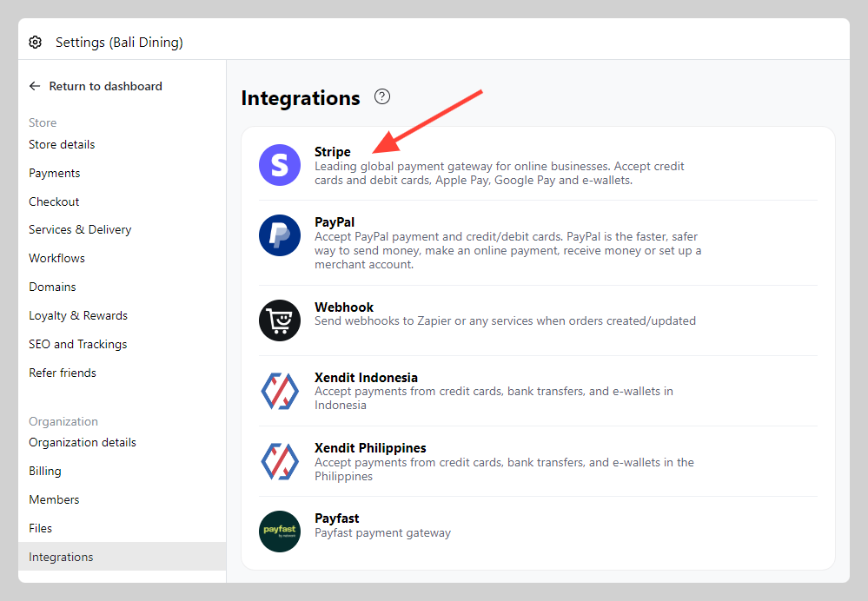
Task: Click the back arrow beside Return to dashboard
Action: point(35,86)
